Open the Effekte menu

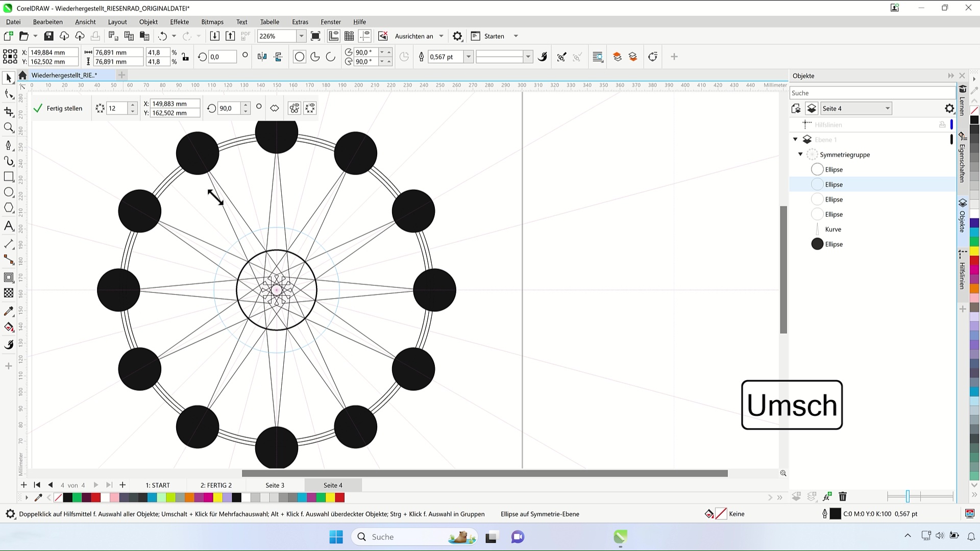[x=179, y=22]
